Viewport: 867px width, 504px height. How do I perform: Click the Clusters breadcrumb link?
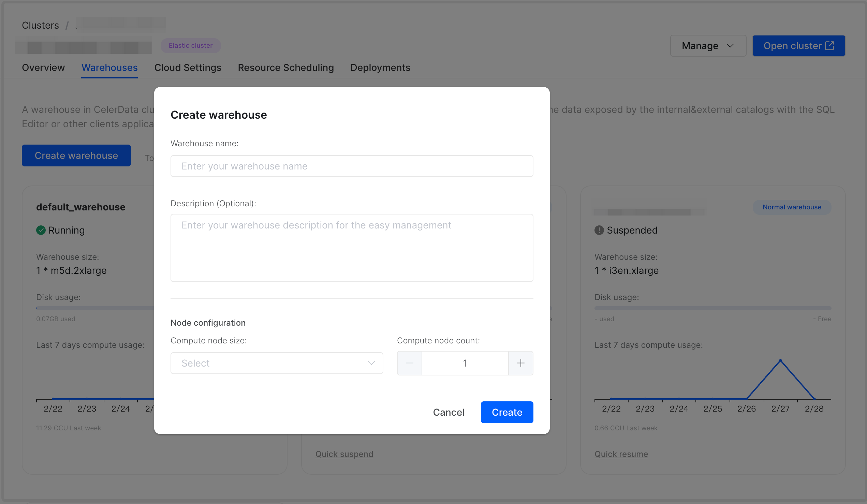point(40,25)
